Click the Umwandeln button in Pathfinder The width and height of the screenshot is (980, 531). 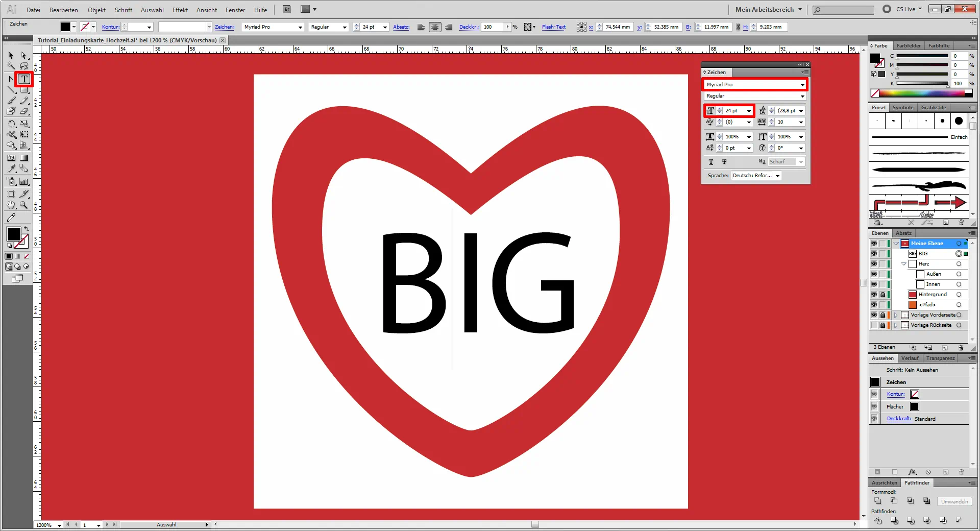tap(954, 502)
